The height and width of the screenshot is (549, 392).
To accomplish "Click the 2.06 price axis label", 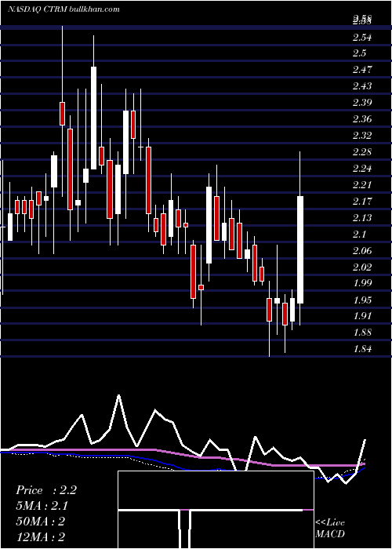I will point(362,251).
